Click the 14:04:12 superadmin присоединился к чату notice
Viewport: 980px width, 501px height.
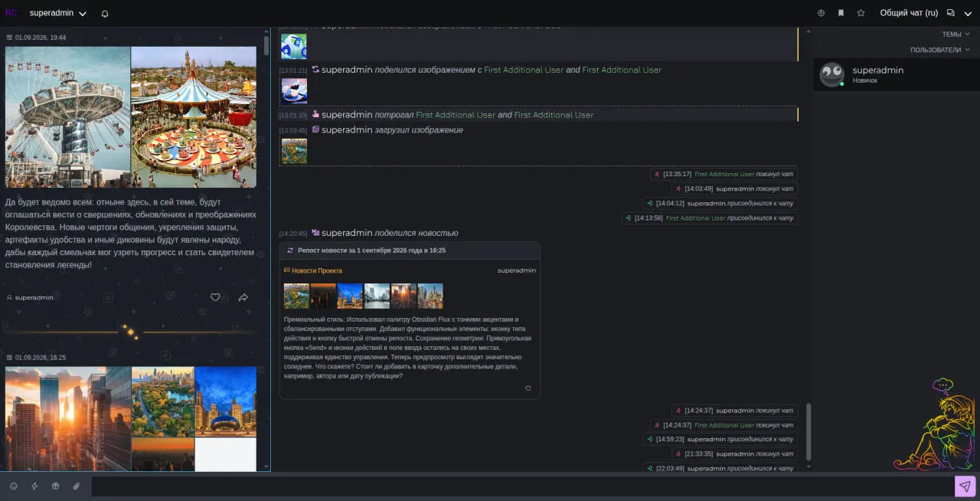click(x=720, y=204)
